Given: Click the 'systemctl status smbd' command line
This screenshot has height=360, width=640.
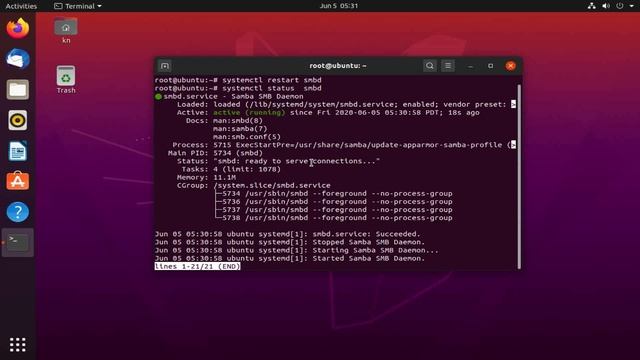Looking at the screenshot, I should tap(238, 88).
